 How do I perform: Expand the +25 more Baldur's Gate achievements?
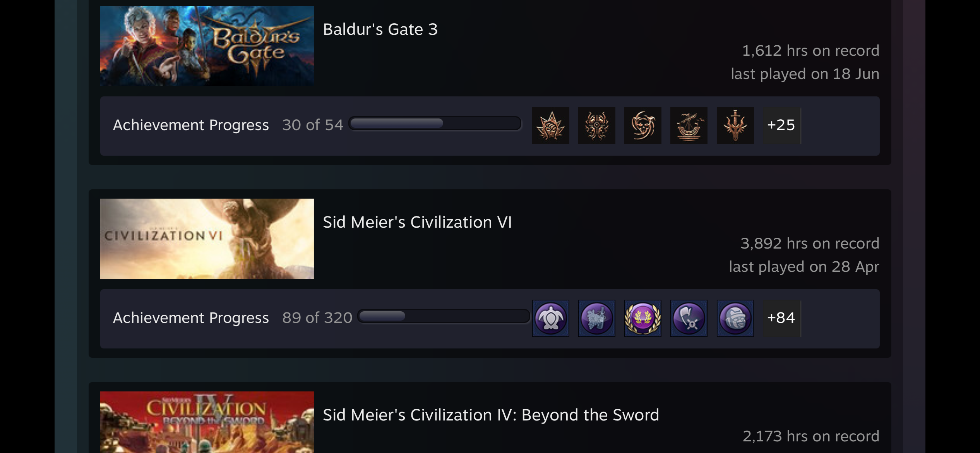pos(781,125)
